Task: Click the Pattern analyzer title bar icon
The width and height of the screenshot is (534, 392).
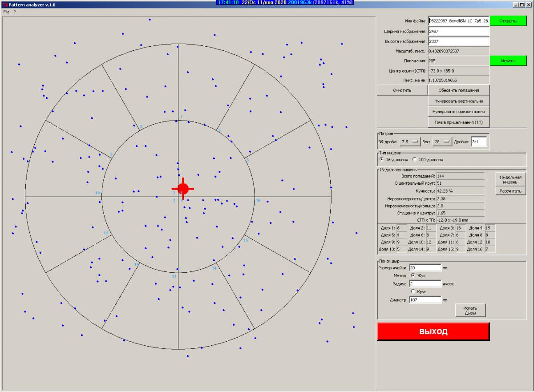Action: 4,4
